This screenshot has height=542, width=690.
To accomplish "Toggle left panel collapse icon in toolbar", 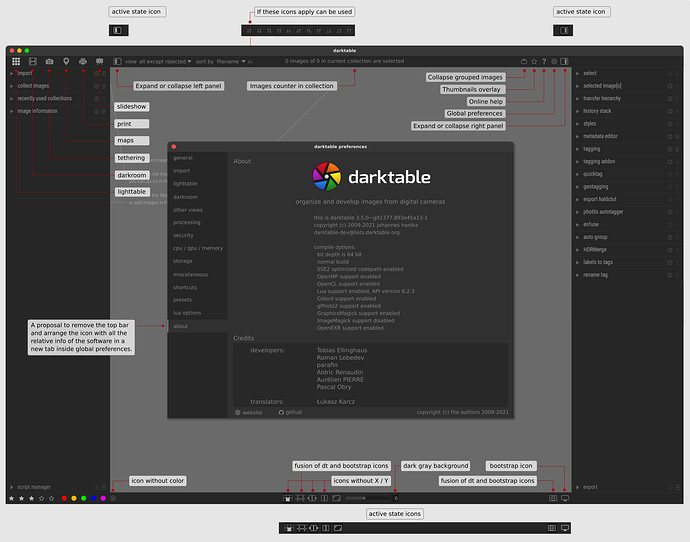I will 117,62.
